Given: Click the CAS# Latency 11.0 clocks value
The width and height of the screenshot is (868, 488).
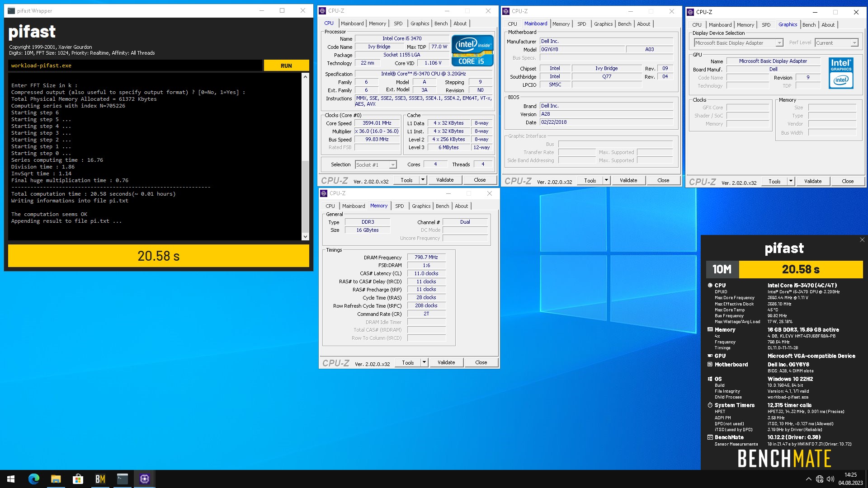Looking at the screenshot, I should [x=426, y=273].
